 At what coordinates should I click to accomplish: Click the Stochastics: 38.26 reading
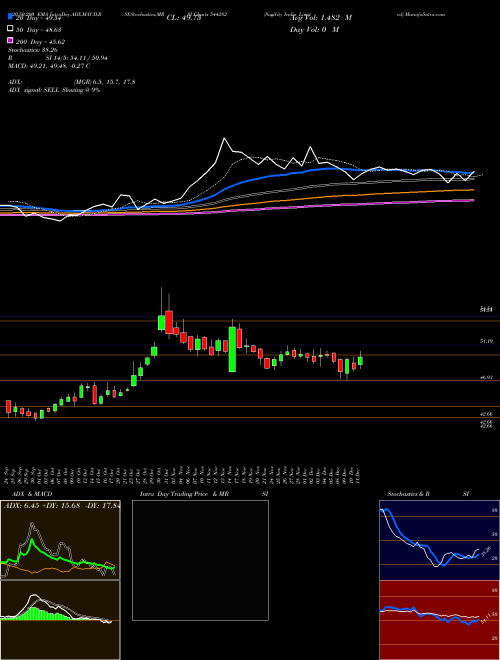coord(33,50)
